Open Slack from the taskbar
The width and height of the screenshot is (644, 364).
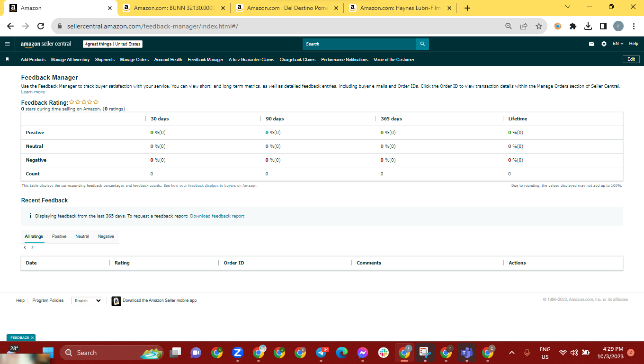point(384,353)
